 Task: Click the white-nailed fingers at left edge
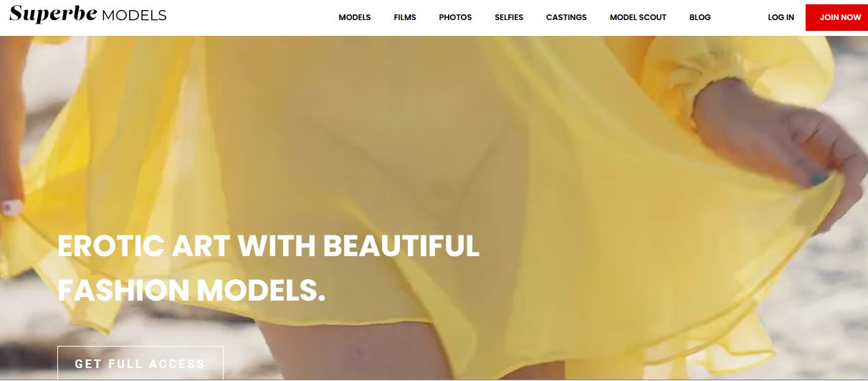[10, 207]
